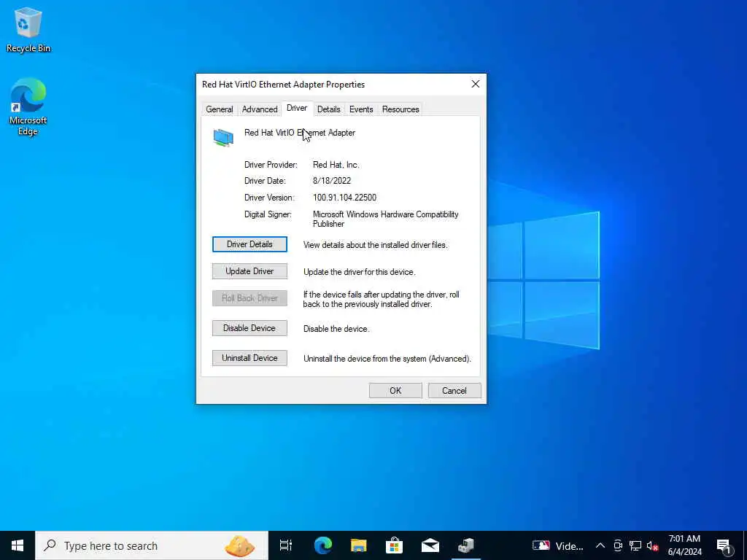Click the Update Driver button
The image size is (747, 560).
pyautogui.click(x=249, y=271)
